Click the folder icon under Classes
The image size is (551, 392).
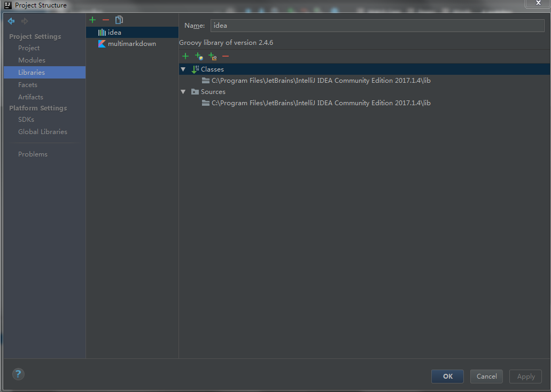pyautogui.click(x=206, y=81)
